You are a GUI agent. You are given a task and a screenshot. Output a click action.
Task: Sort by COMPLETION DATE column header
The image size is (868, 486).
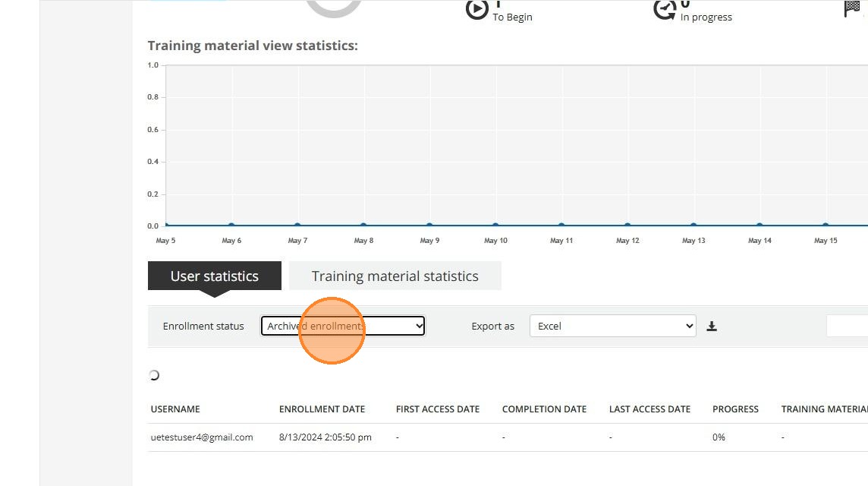544,409
